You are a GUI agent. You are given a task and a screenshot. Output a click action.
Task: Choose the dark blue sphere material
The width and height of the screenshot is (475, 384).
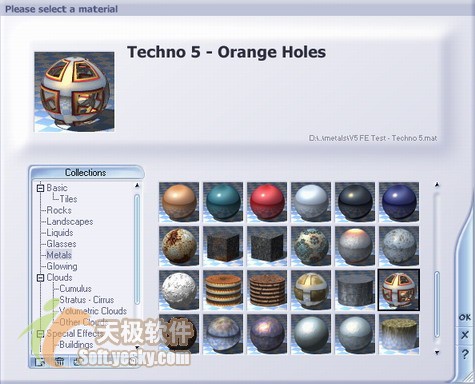point(399,202)
